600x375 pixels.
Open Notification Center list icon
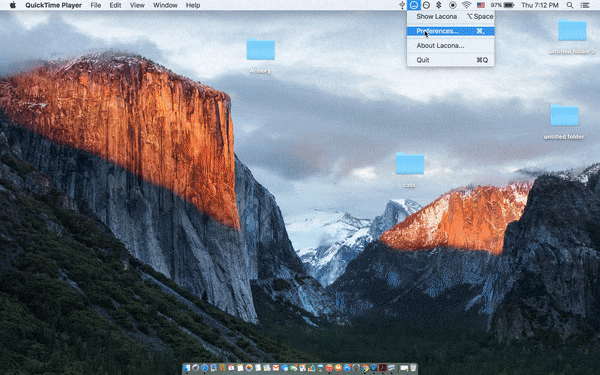click(585, 5)
